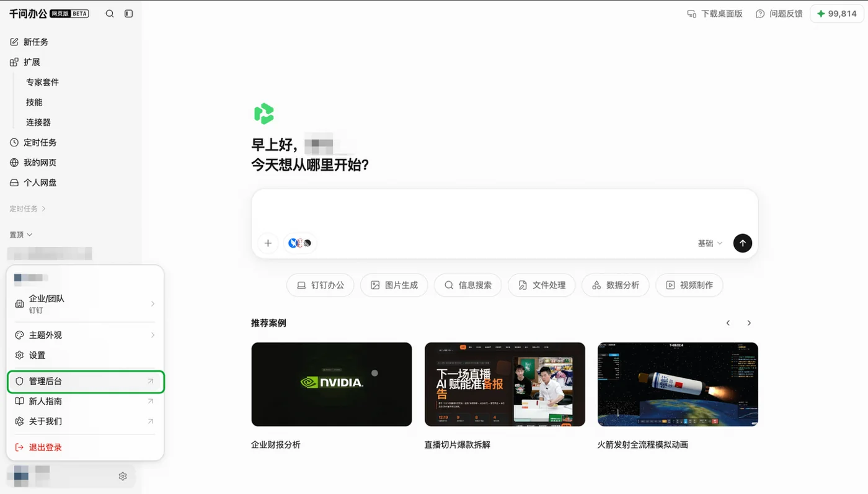Focus the task prompt input box
The image size is (868, 494).
tap(505, 210)
